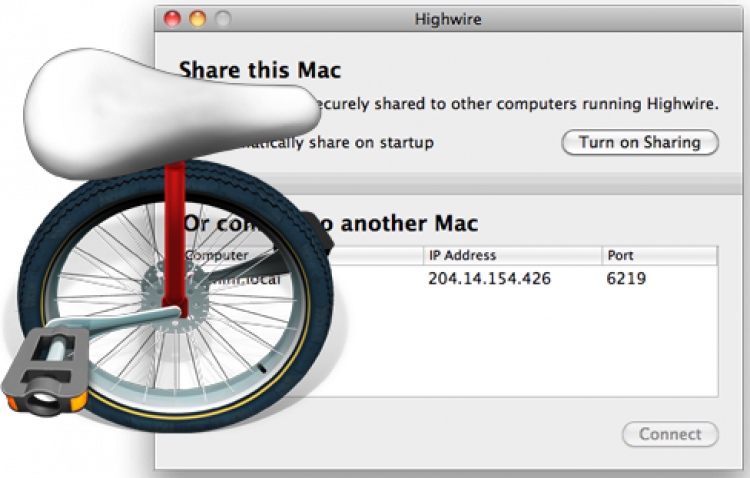Sort by the Computer column header
This screenshot has height=478, width=750.
[303, 256]
